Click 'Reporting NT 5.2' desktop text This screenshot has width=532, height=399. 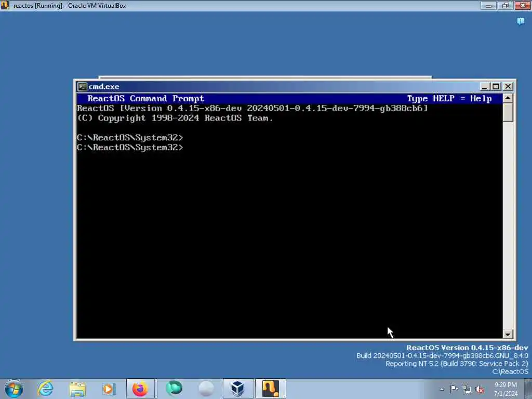tap(457, 363)
